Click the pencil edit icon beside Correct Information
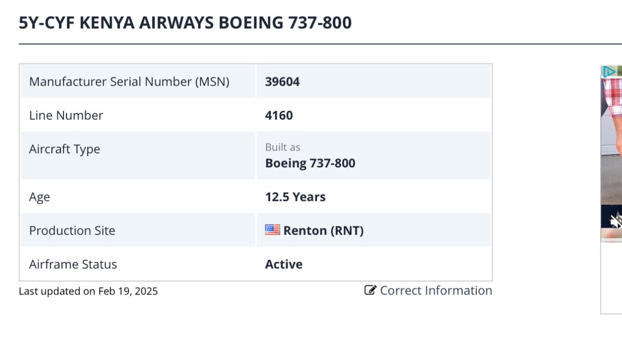This screenshot has height=364, width=622. 370,290
